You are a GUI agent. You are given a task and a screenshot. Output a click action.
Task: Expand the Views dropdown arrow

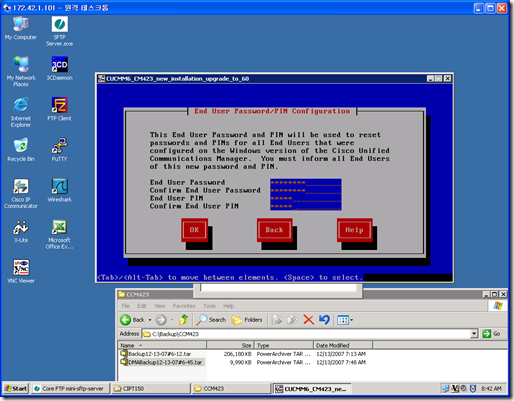tap(351, 320)
